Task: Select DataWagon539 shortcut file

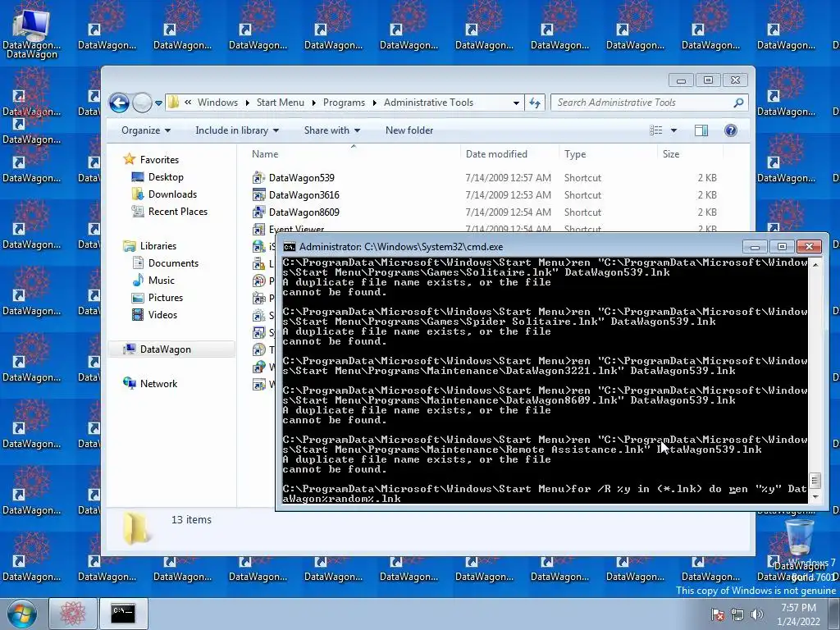Action: tap(302, 178)
